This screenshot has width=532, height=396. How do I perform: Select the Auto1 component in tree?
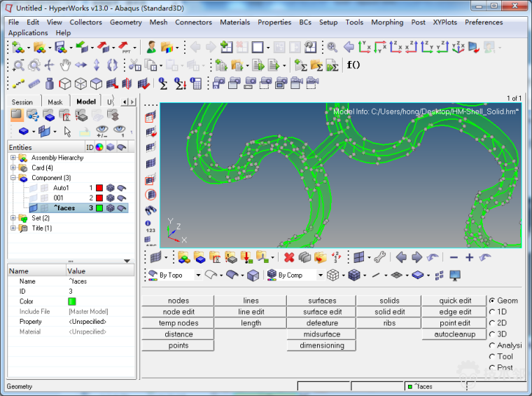tap(61, 188)
